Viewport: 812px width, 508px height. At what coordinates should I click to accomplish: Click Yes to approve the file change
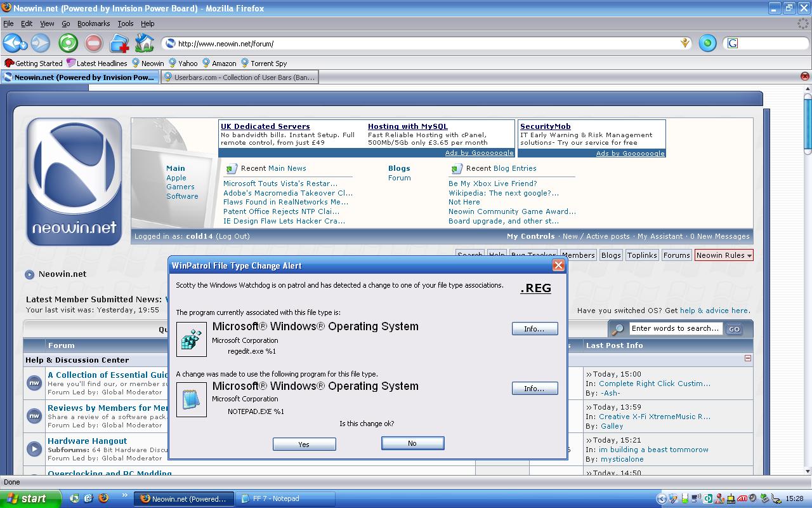click(304, 444)
